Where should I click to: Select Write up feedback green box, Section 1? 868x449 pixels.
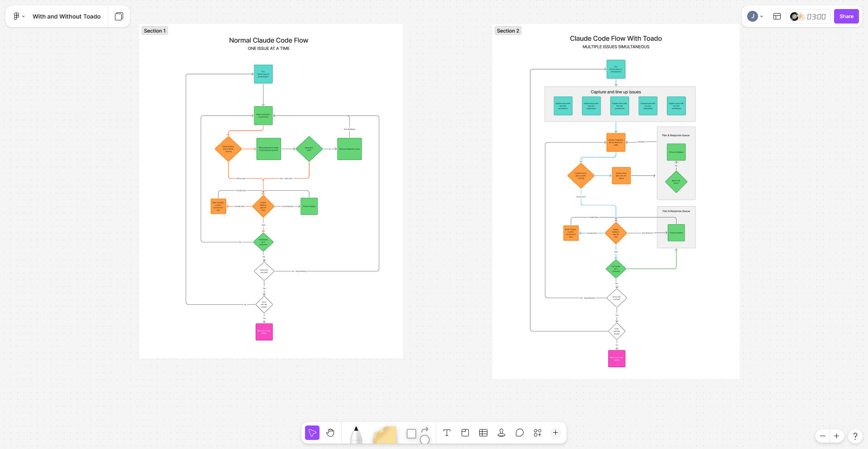(x=349, y=149)
